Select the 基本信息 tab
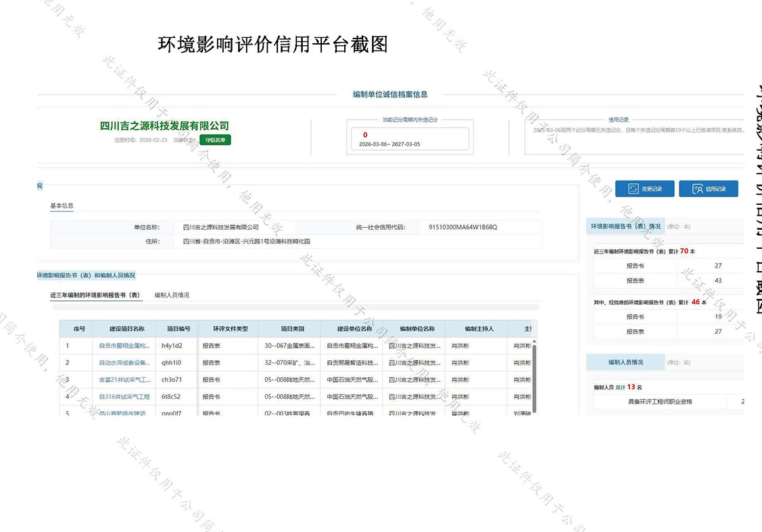This screenshot has width=762, height=532. 62,205
